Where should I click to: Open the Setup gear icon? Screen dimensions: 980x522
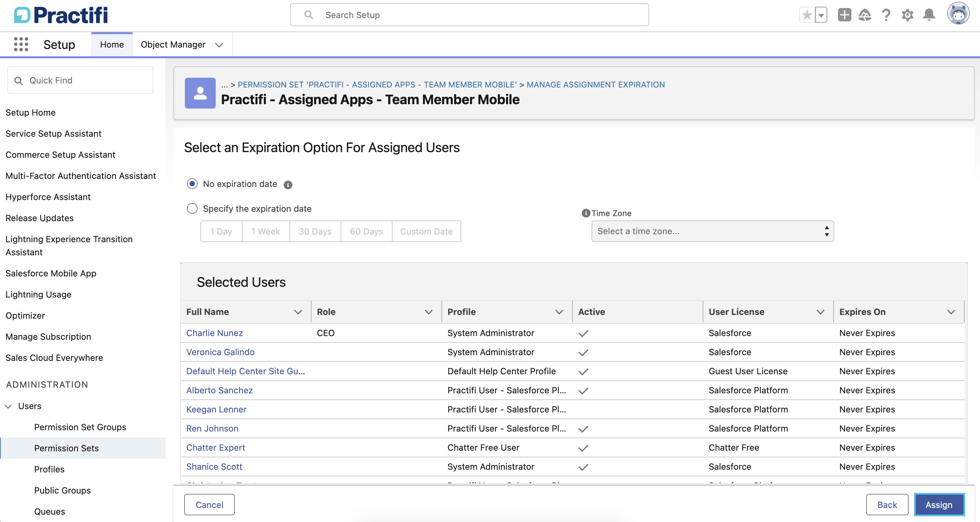(x=907, y=15)
